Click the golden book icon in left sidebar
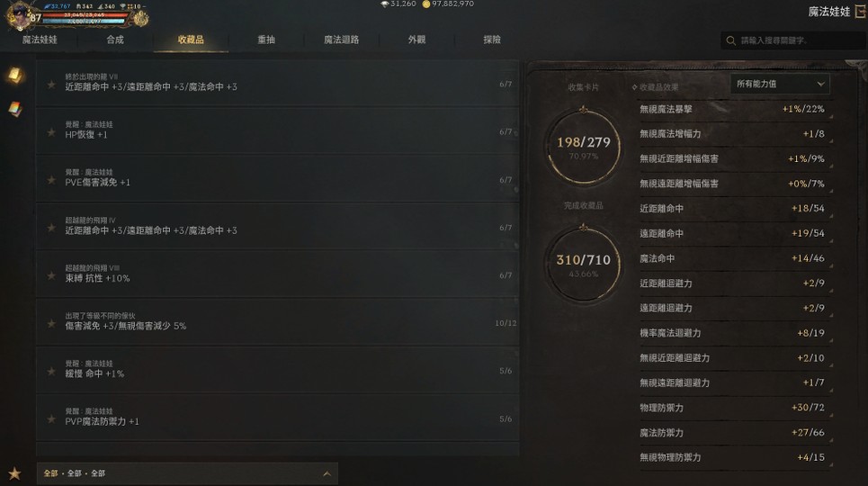 pyautogui.click(x=15, y=75)
